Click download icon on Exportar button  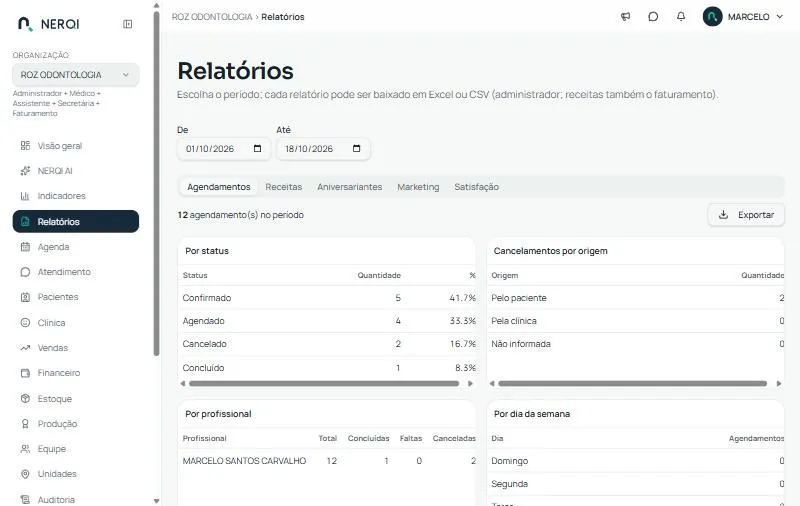pyautogui.click(x=723, y=215)
